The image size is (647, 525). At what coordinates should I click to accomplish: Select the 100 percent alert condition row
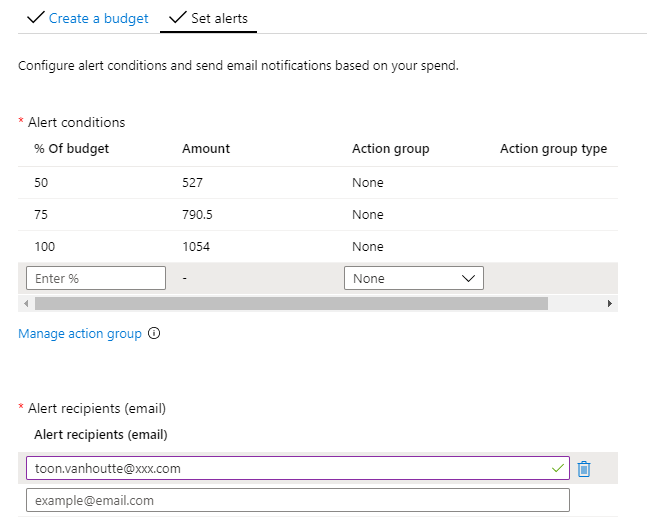[44, 247]
